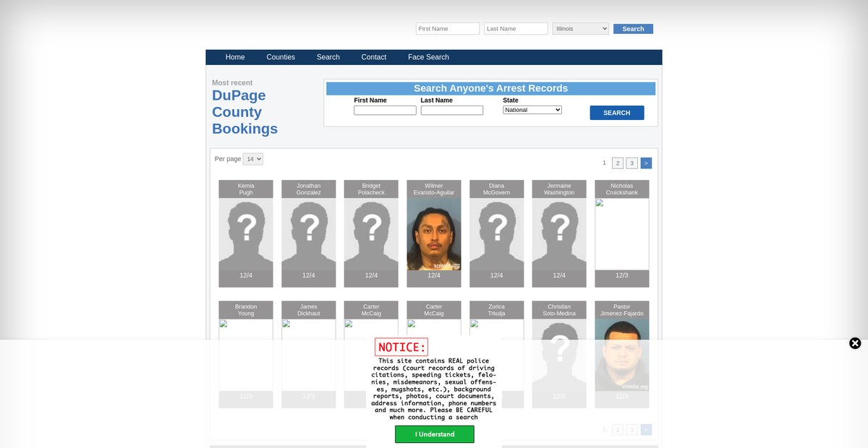Screen dimensions: 868x448
Task: Open the Face Search menu item
Action: (428, 57)
